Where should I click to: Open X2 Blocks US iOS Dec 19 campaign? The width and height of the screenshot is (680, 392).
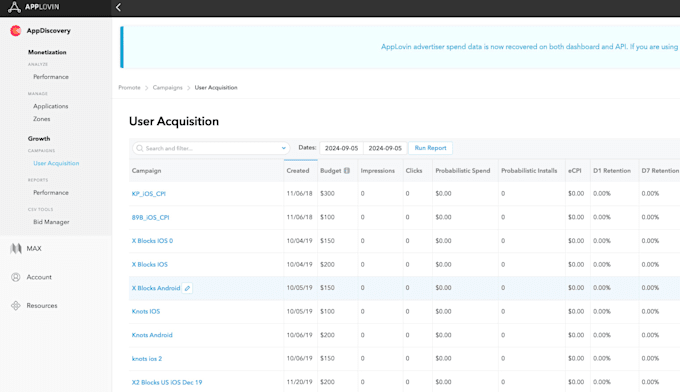(x=167, y=382)
